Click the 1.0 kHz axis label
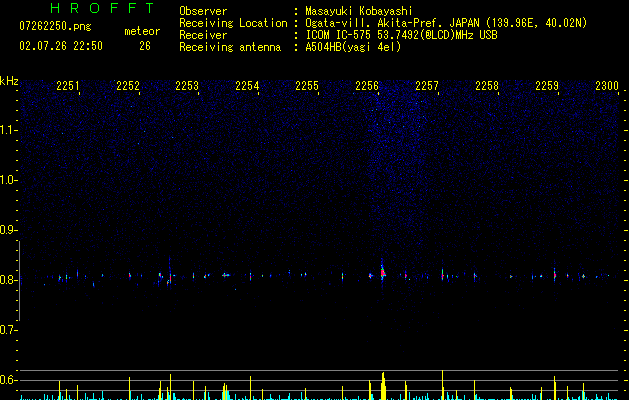Screen dimensions: 629x400 pos(9,180)
